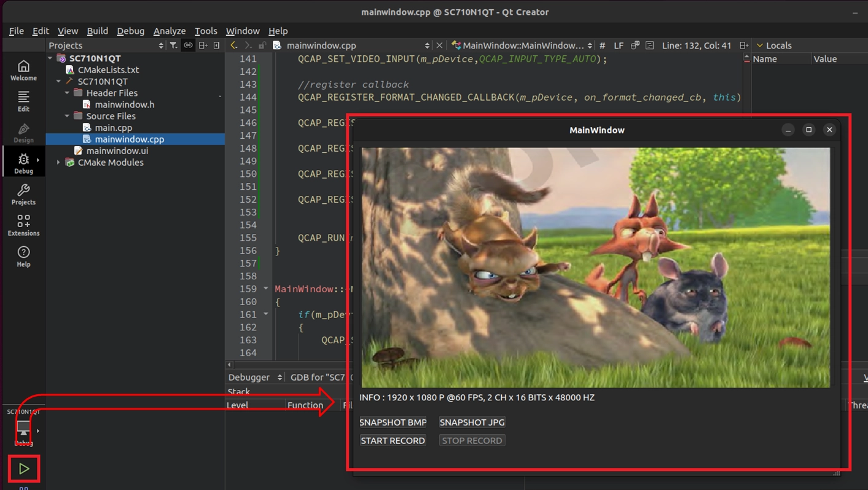The image size is (868, 490).
Task: Open the Debug menu
Action: 130,31
